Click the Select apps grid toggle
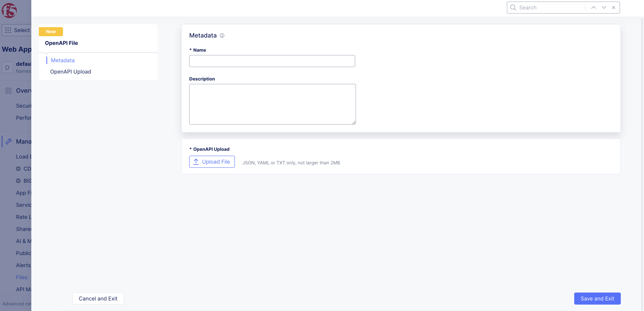The height and width of the screenshot is (311, 644). [8, 30]
